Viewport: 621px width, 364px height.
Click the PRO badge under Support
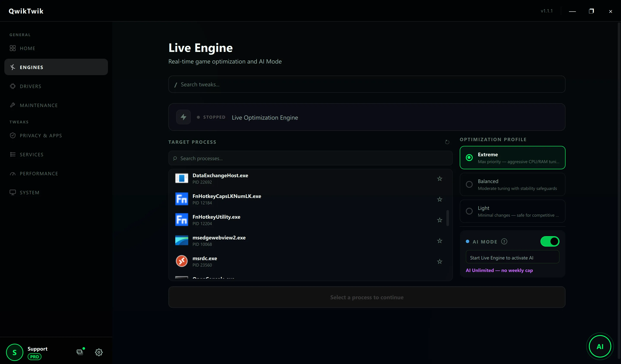pyautogui.click(x=35, y=357)
